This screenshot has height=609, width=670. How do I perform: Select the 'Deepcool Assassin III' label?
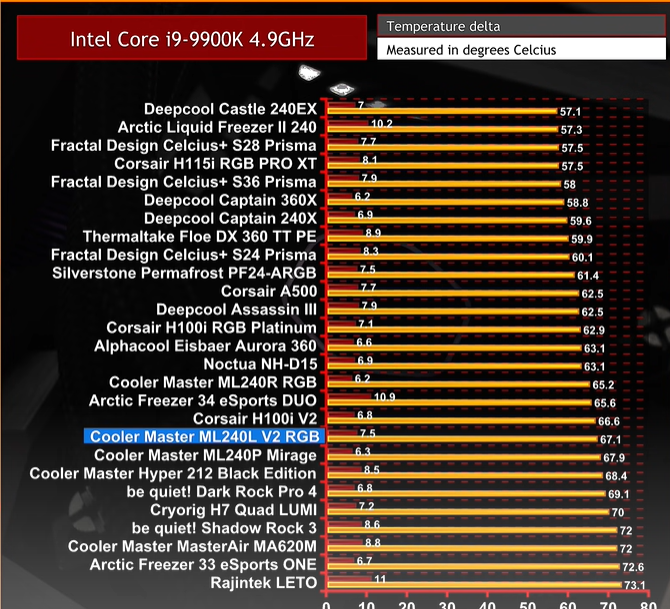(x=236, y=310)
